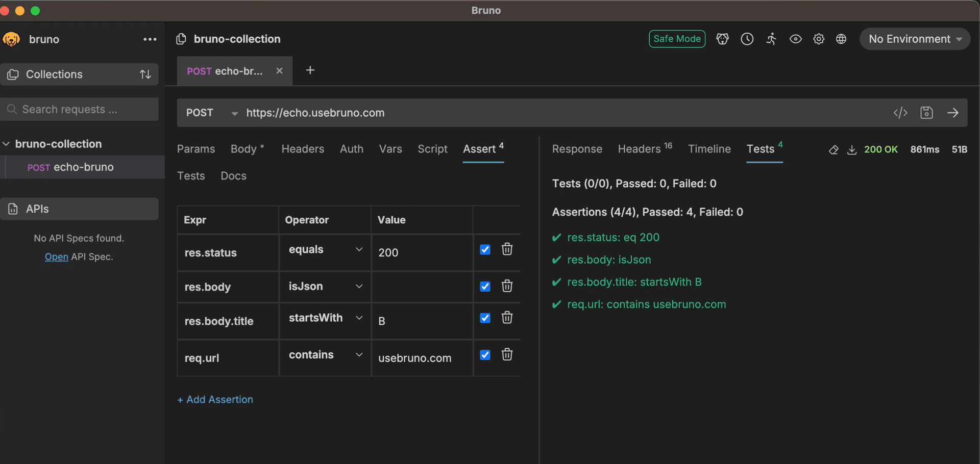Open the Script tab
The height and width of the screenshot is (464, 980).
tap(432, 149)
